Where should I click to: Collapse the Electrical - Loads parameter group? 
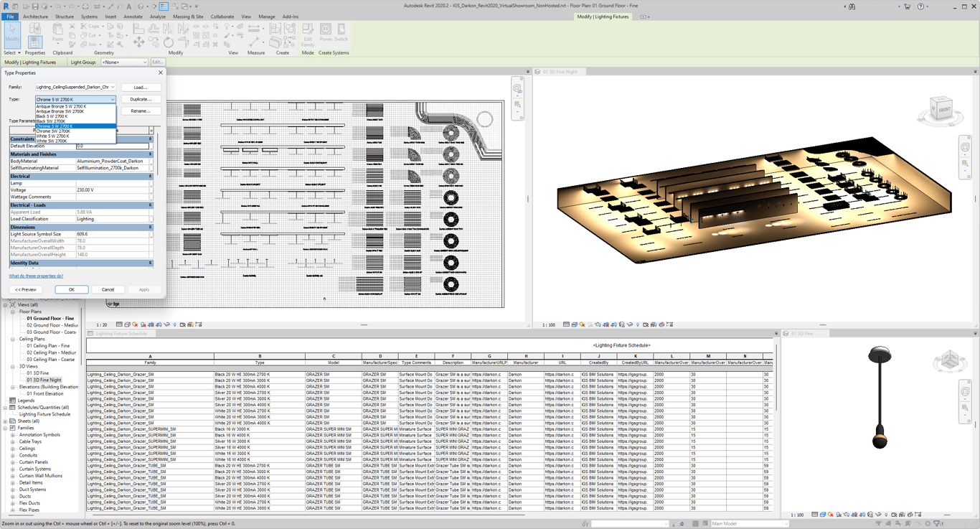tap(150, 205)
